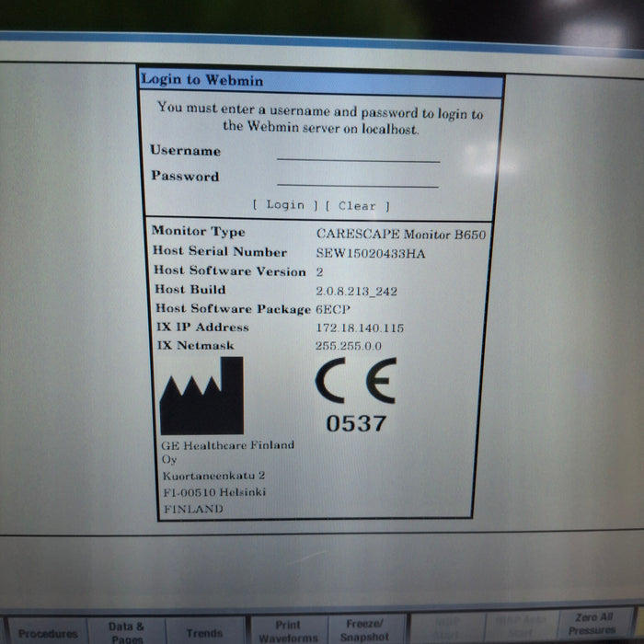Open the Trends menu
The height and width of the screenshot is (644, 644).
click(x=204, y=633)
